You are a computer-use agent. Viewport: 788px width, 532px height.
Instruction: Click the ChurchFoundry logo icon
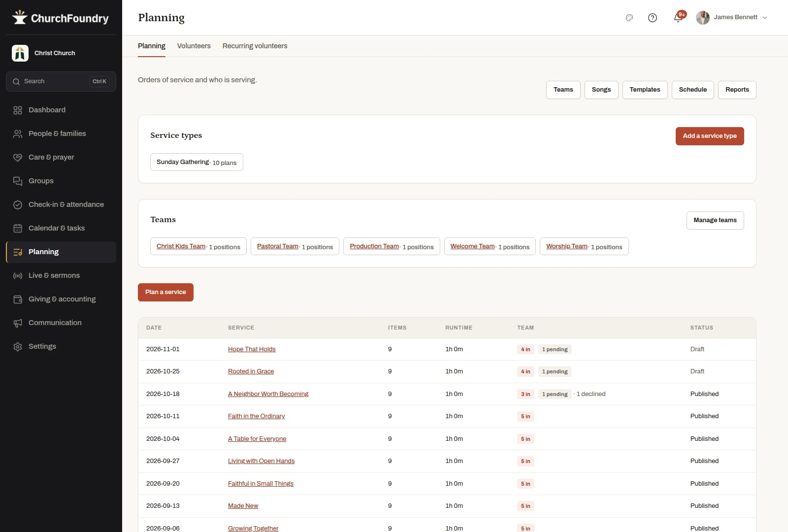pos(20,18)
